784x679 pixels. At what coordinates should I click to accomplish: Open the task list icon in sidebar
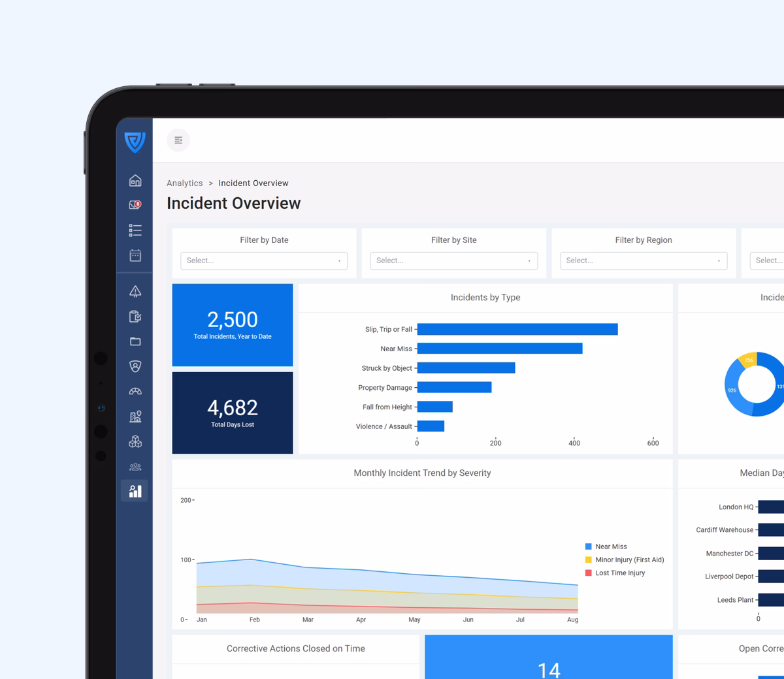point(135,230)
